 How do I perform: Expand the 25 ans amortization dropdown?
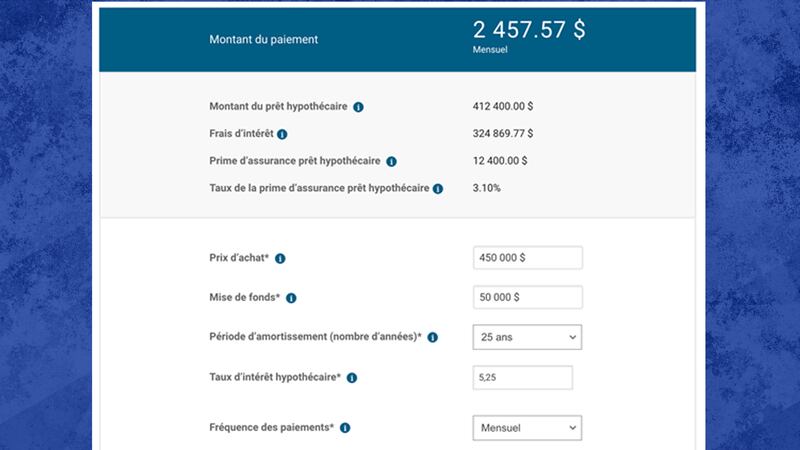click(x=527, y=338)
